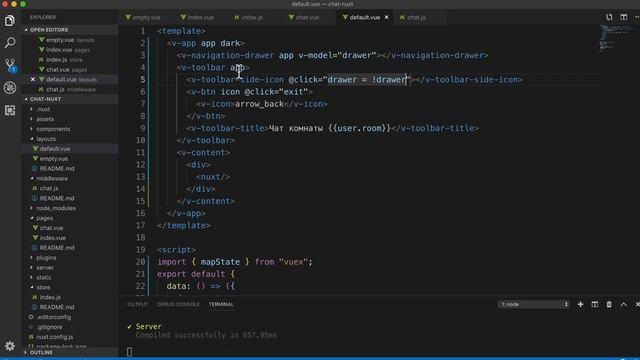Open index.vue pages in Open Editors
The image size is (640, 360).
pos(70,50)
